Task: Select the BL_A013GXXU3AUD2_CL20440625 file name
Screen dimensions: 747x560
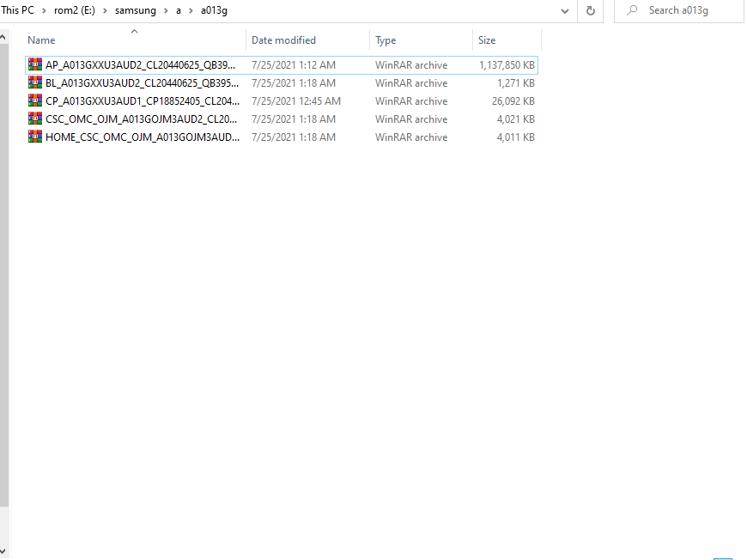Action: (x=142, y=83)
